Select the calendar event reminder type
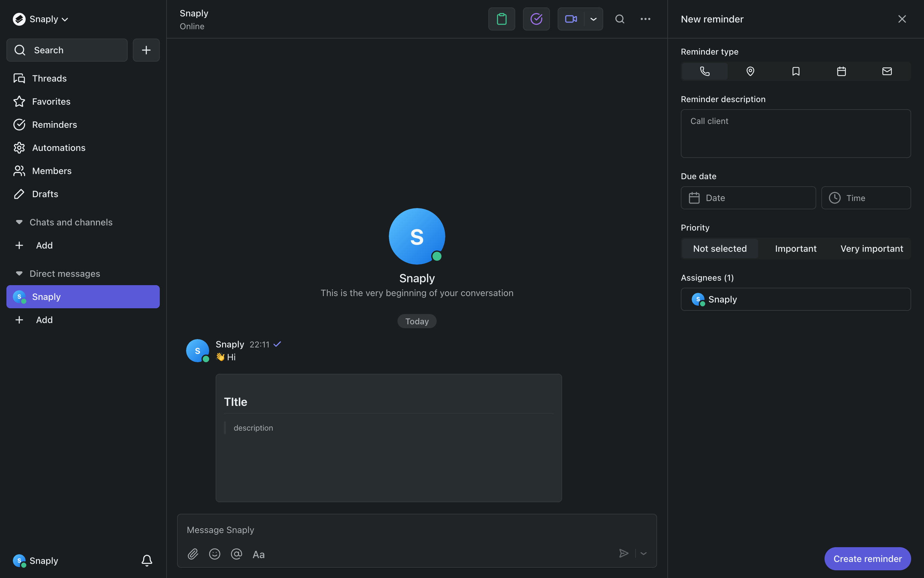This screenshot has height=578, width=924. [x=841, y=71]
